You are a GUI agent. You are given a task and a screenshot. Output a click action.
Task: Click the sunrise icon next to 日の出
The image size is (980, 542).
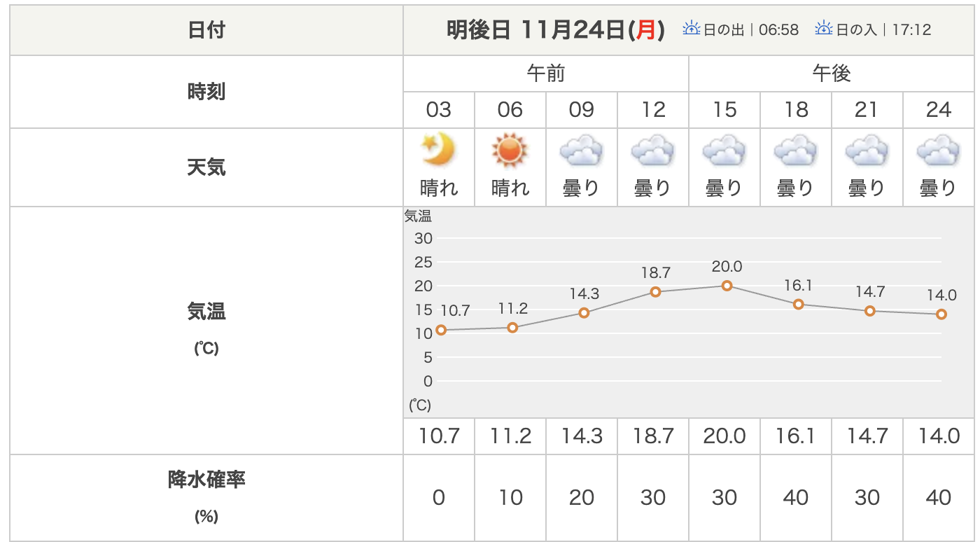click(692, 29)
